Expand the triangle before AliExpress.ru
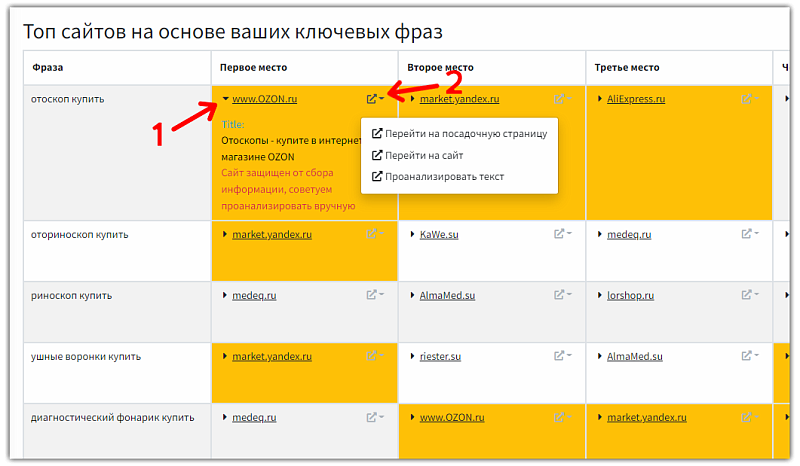The width and height of the screenshot is (800, 466). (600, 99)
